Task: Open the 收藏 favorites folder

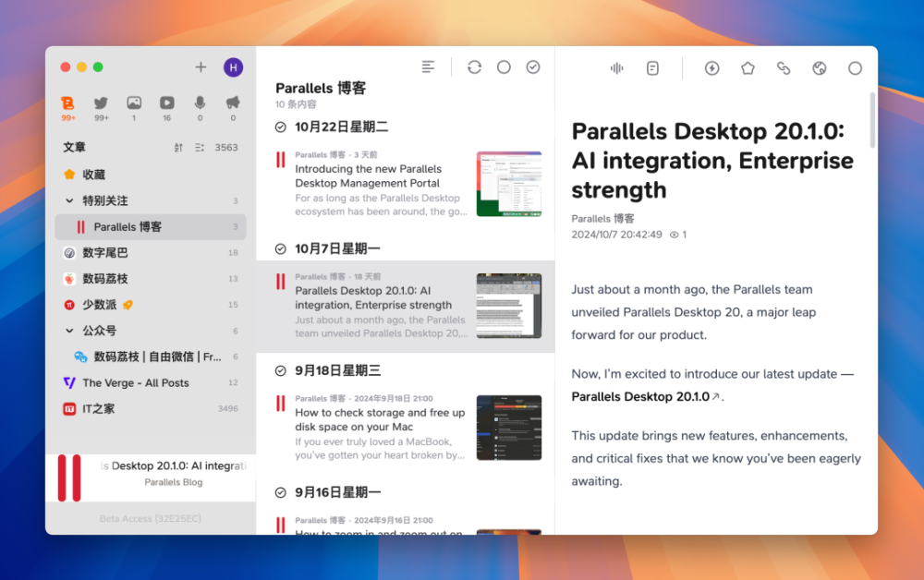Action: (151, 175)
